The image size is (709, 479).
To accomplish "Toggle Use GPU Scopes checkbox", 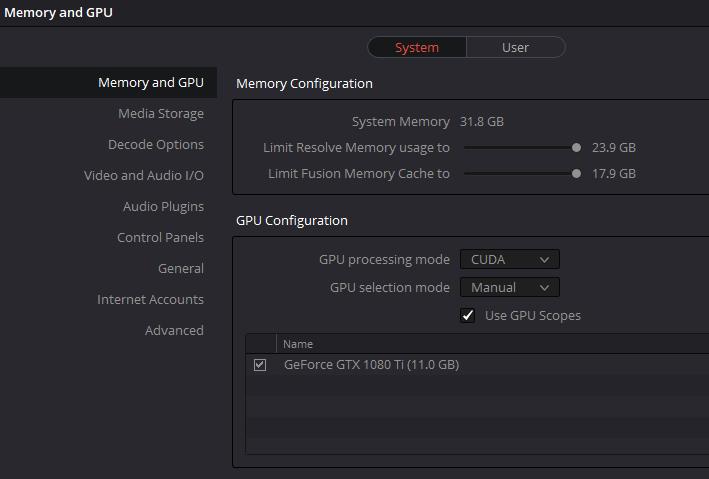I will click(467, 315).
